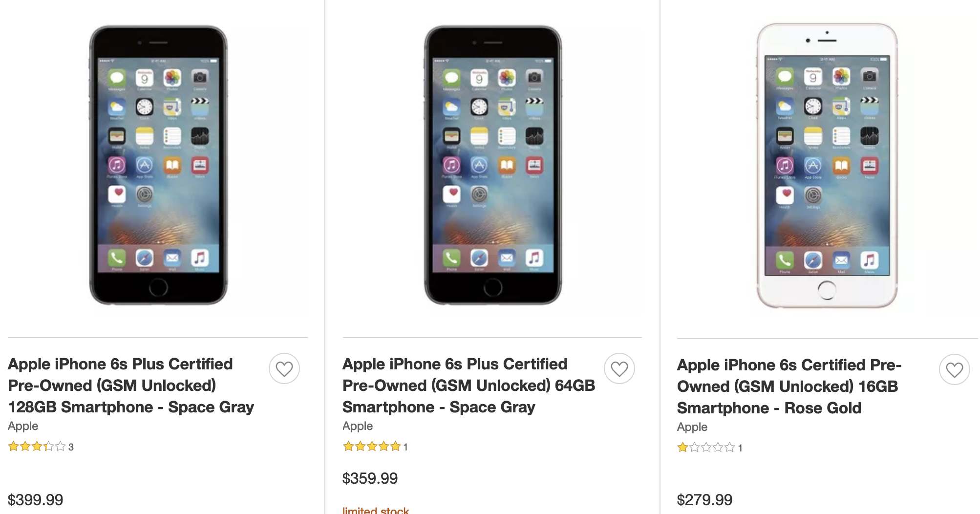
Task: Click the limited stock notice
Action: pos(376,510)
